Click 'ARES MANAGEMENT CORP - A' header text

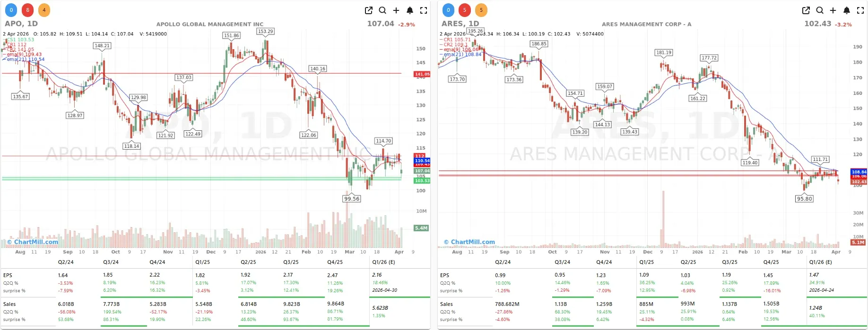[646, 24]
